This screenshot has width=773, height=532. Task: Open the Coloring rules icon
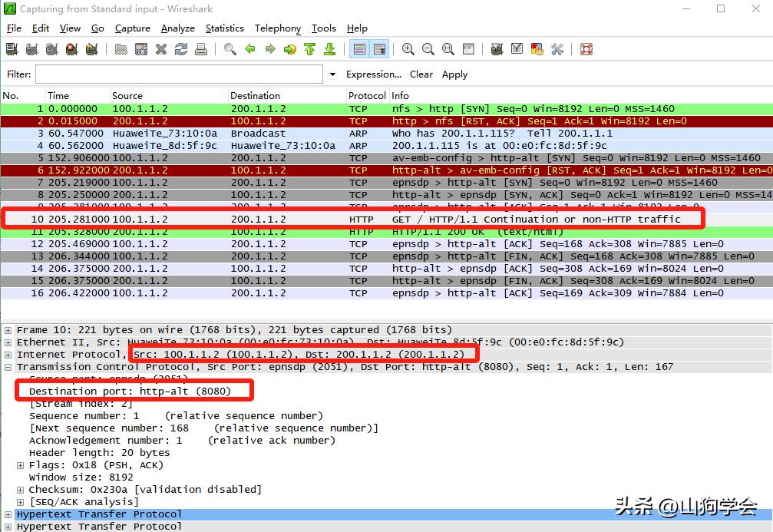tap(537, 49)
